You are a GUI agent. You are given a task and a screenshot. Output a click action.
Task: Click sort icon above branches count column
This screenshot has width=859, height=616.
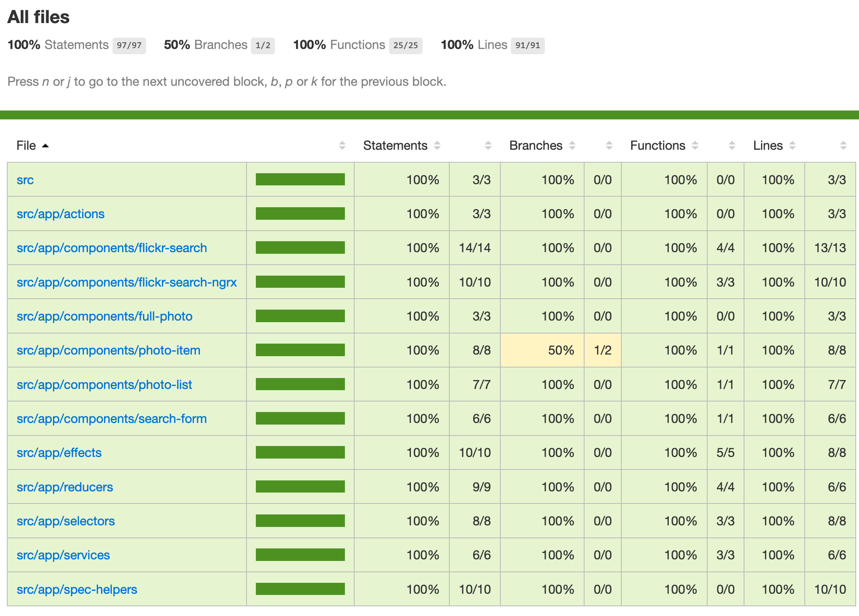pos(609,146)
